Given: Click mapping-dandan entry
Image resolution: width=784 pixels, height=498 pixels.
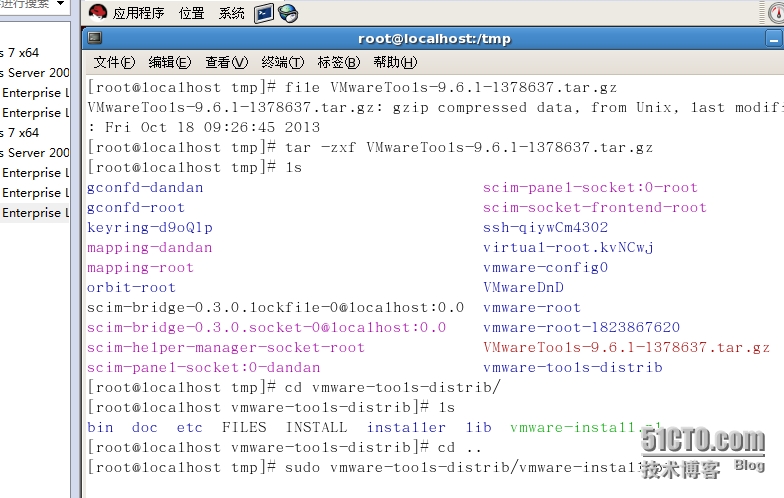Looking at the screenshot, I should tap(150, 248).
